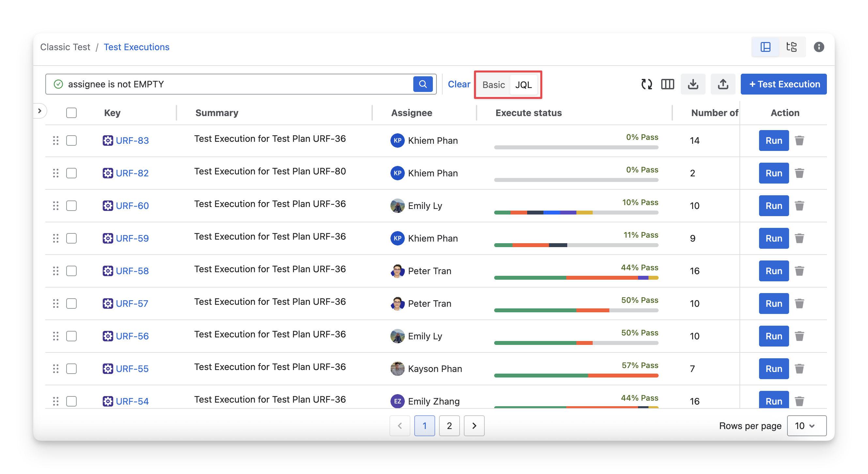Open the column settings icon
Viewport: 868px width, 474px height.
(667, 84)
